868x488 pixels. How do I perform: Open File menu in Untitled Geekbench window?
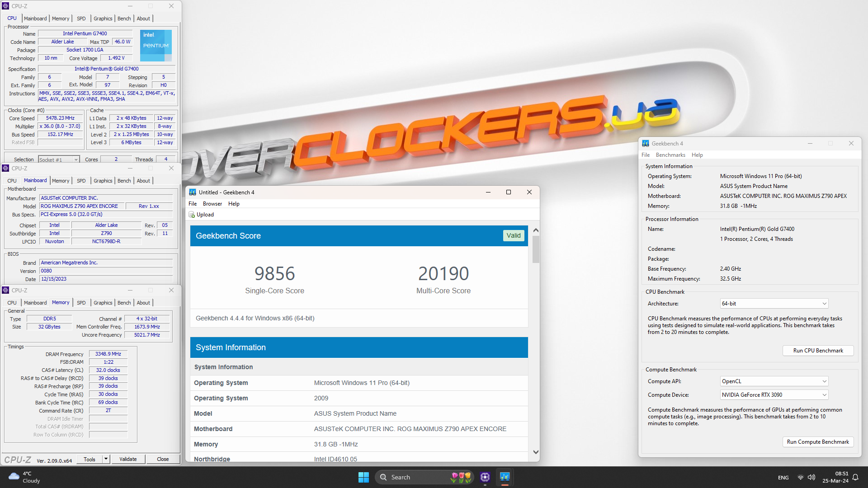(193, 204)
